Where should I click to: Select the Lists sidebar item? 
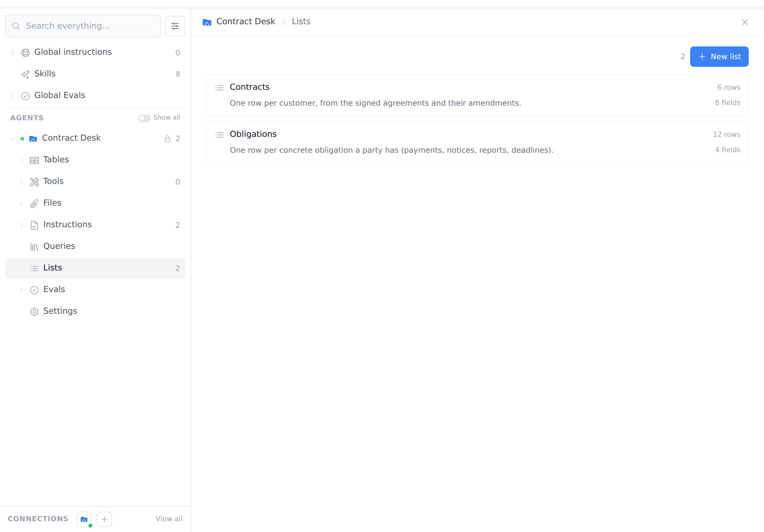point(95,268)
